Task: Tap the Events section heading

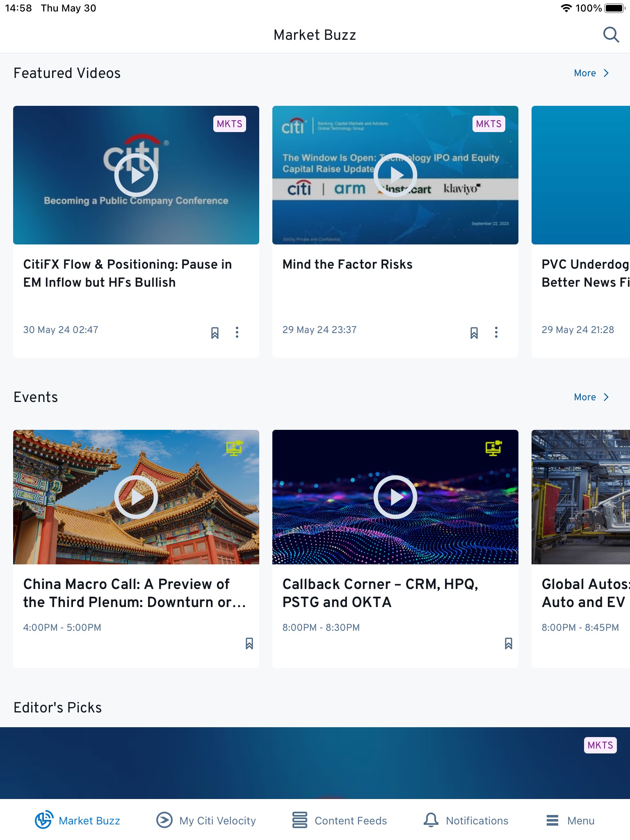Action: coord(36,397)
